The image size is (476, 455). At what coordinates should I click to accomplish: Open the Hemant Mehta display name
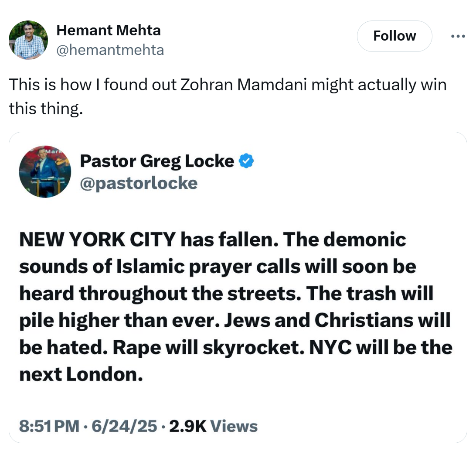tap(109, 31)
